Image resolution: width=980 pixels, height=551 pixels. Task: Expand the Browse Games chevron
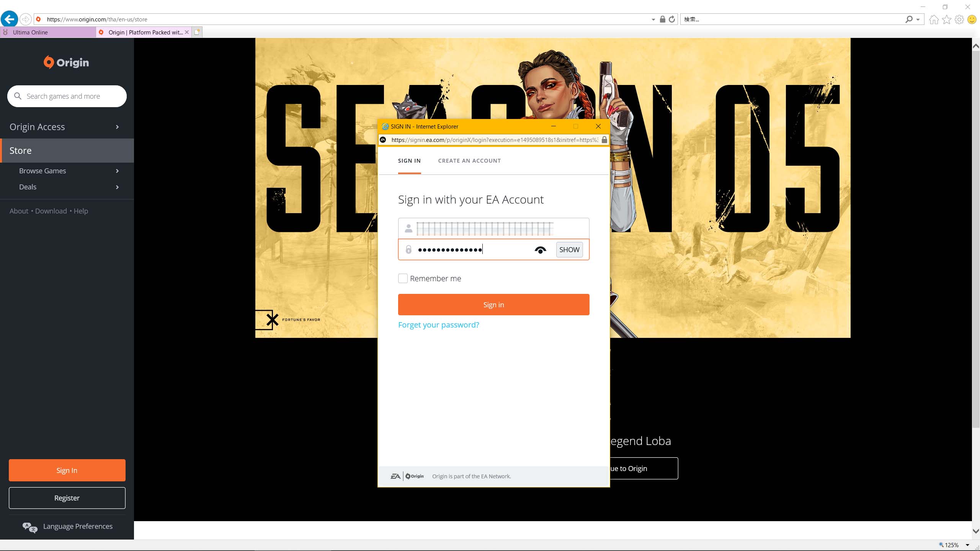coord(117,171)
